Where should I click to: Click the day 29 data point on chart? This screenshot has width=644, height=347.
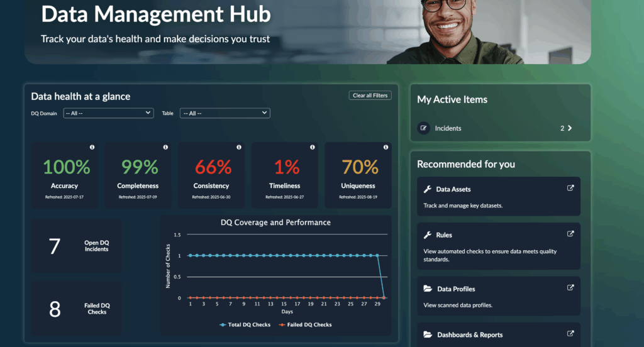point(377,256)
